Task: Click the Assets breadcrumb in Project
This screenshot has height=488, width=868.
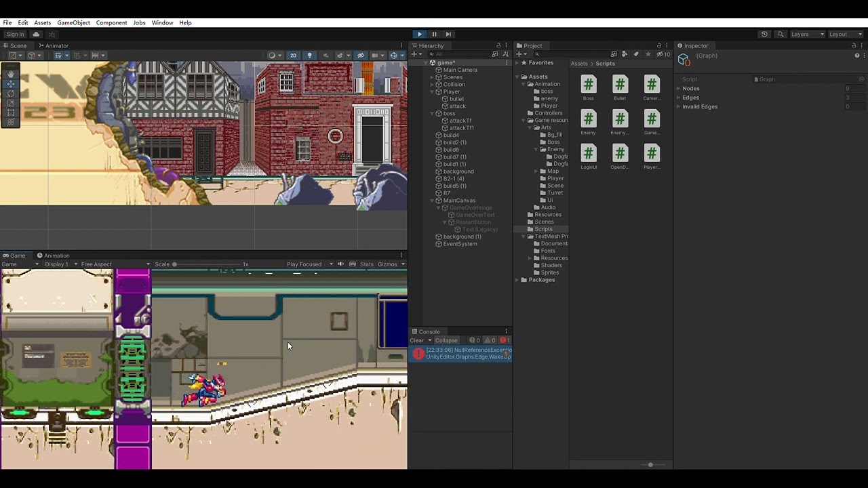Action: pos(579,64)
